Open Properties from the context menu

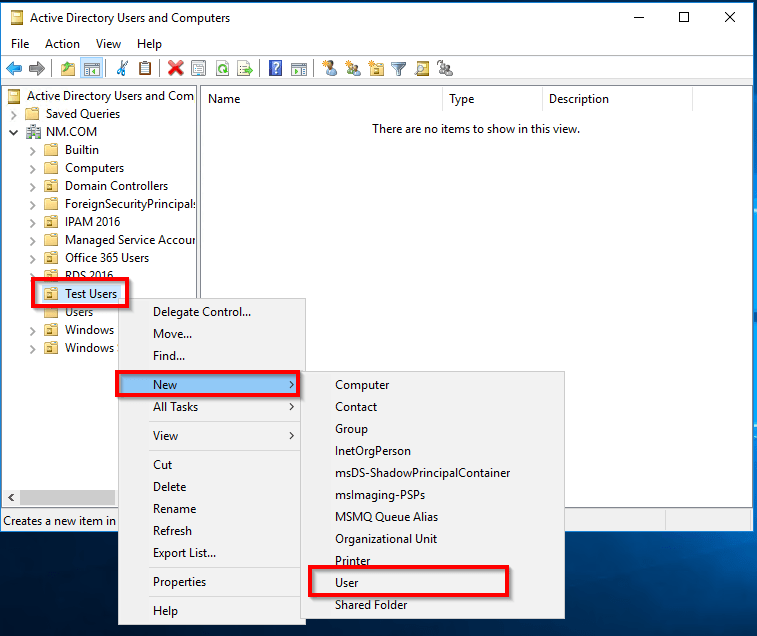tap(212, 582)
